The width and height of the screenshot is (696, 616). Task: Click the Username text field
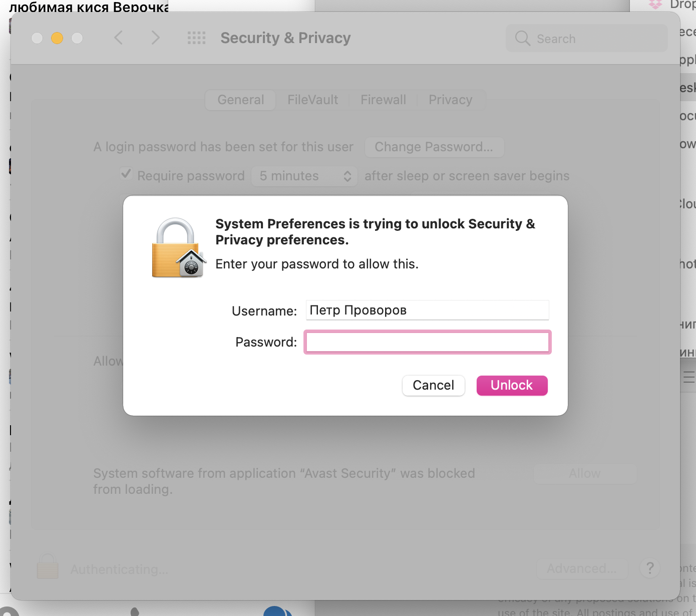(427, 310)
